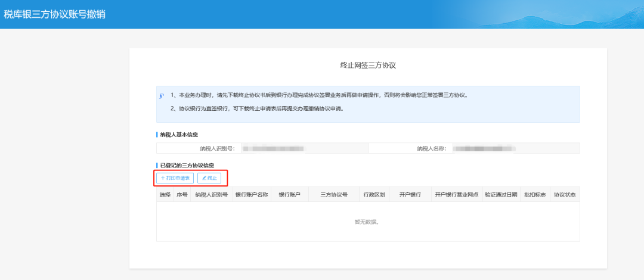Select the 开户银行营业网点 column header
Screen dimensions: 644x280
tap(457, 195)
